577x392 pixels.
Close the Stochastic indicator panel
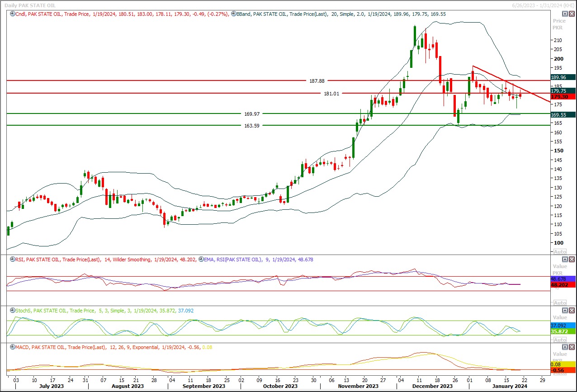(x=572, y=311)
